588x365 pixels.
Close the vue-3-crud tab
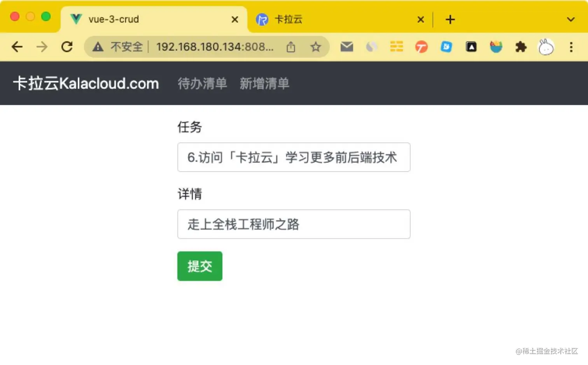click(235, 19)
